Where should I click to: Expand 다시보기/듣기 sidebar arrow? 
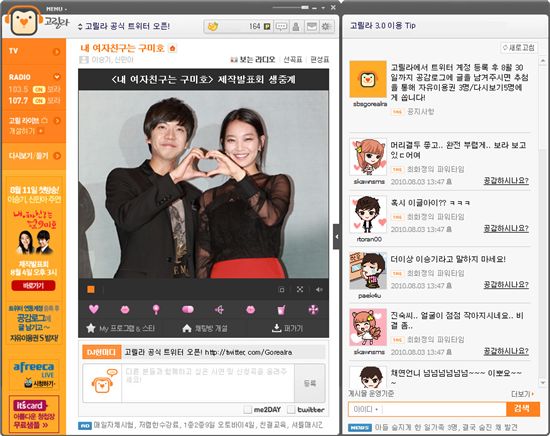click(x=57, y=155)
